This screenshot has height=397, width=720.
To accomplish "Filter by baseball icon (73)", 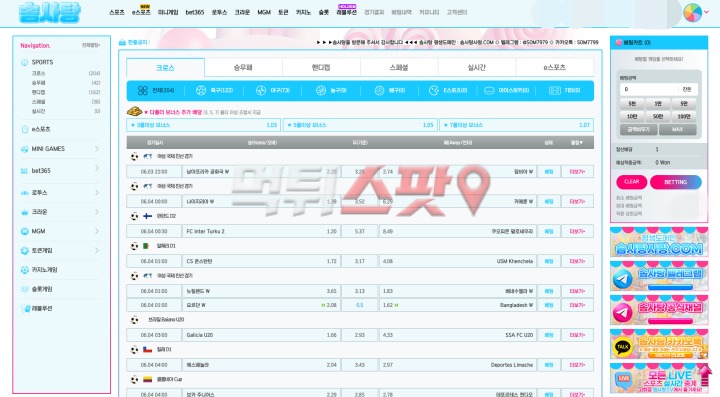I will coord(261,91).
